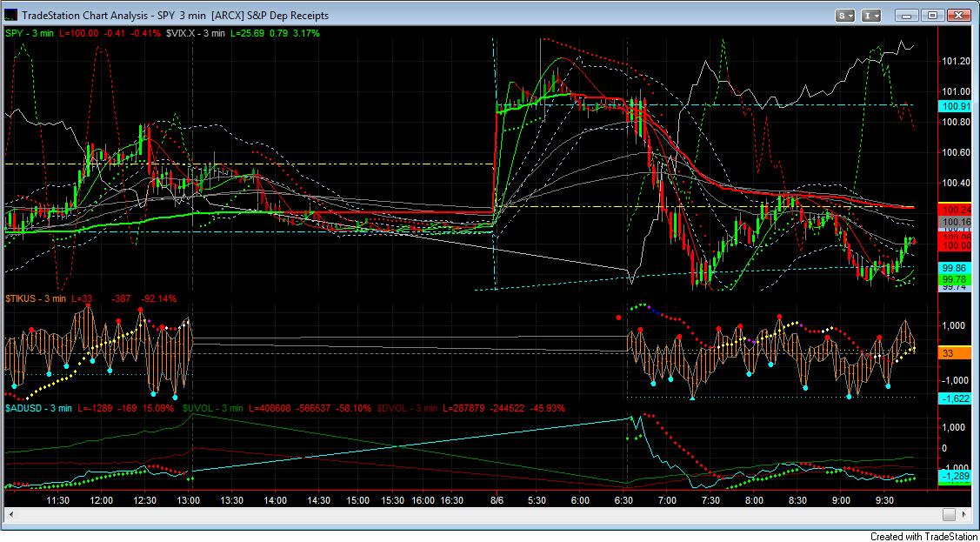Click the green 99.78 price marker
The image size is (980, 542).
coord(954,278)
